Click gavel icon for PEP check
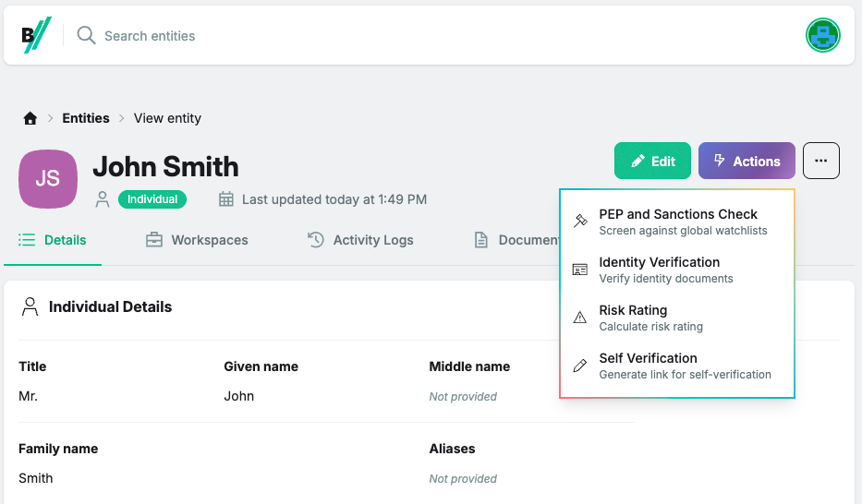This screenshot has height=504, width=862. (580, 221)
